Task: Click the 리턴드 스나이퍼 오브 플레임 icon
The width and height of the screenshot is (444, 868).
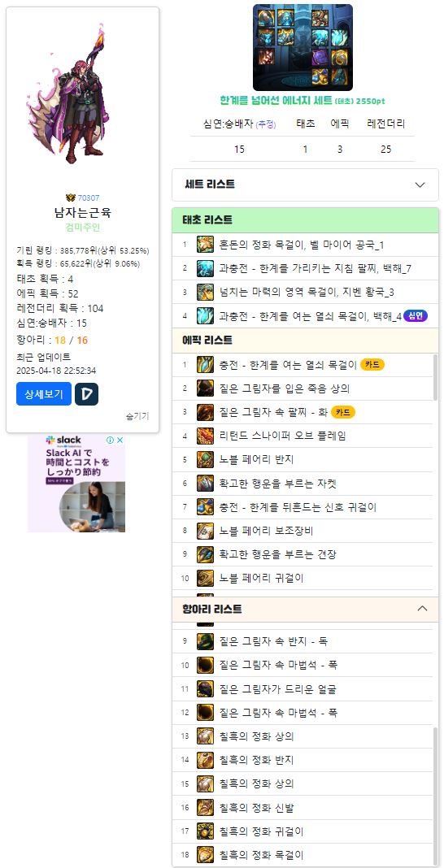Action: pos(206,436)
